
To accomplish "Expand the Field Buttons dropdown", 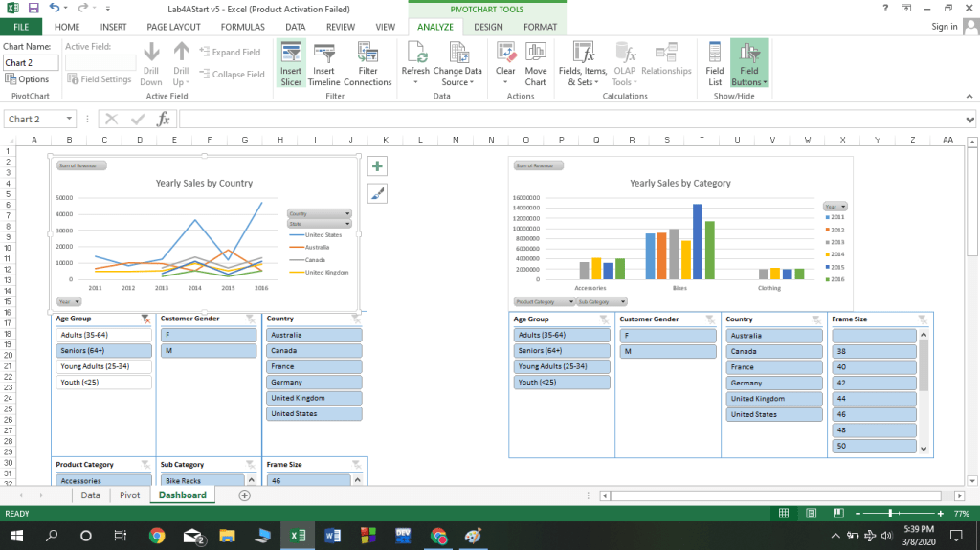I will tap(749, 82).
